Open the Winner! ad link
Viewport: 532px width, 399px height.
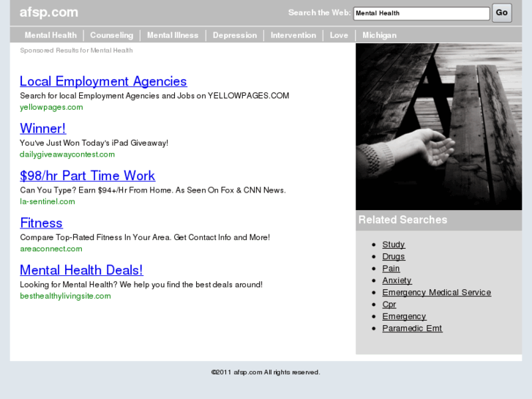click(42, 128)
